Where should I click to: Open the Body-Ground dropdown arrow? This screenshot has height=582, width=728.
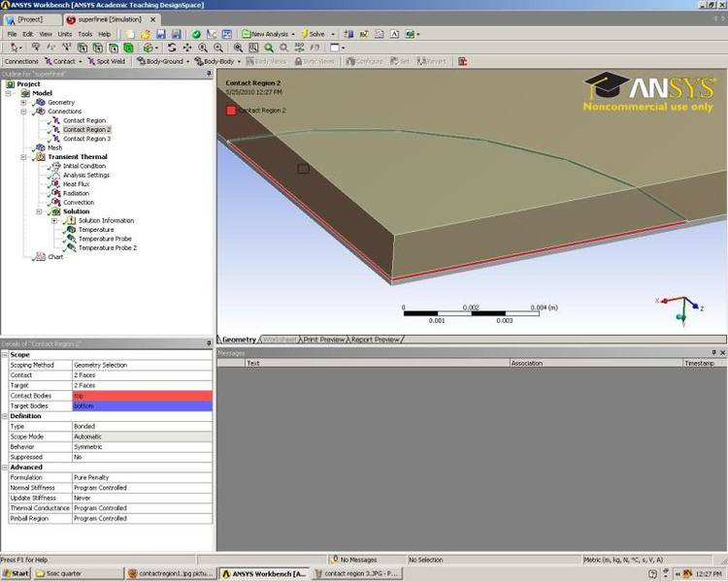point(187,61)
